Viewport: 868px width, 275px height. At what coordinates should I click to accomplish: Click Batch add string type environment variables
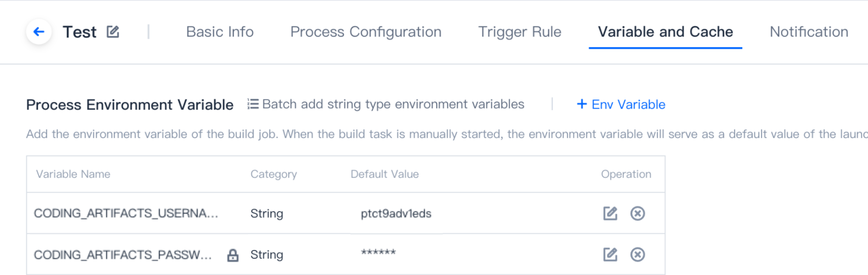pyautogui.click(x=393, y=105)
